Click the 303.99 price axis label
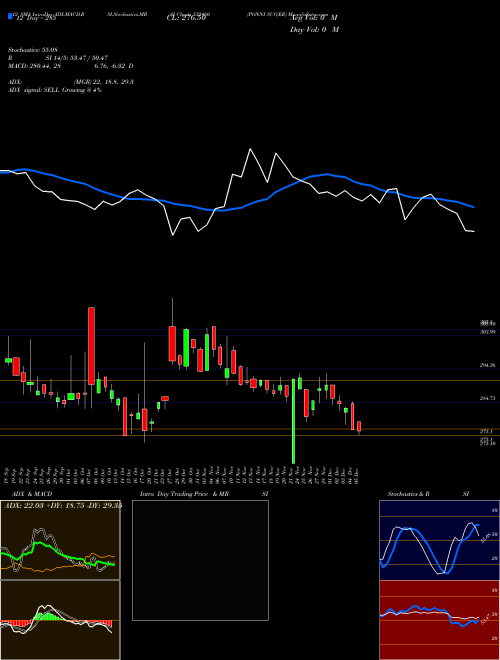 pyautogui.click(x=488, y=332)
